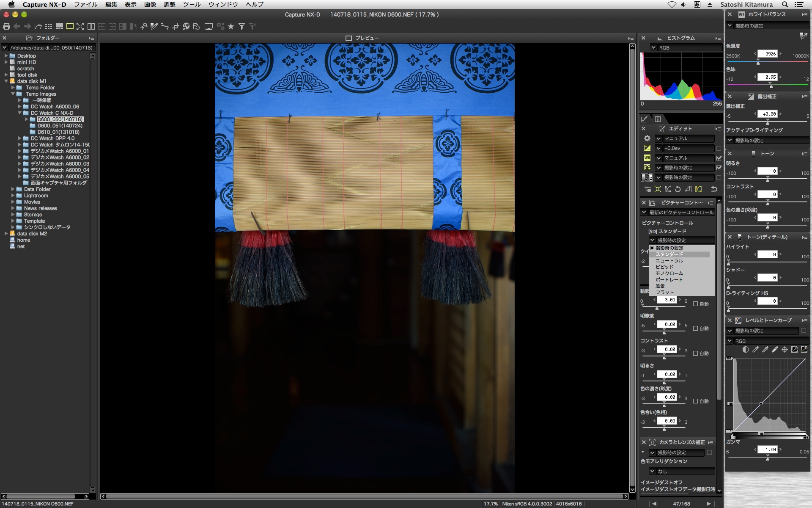Click the revert arrow in Edit panel

(714, 189)
